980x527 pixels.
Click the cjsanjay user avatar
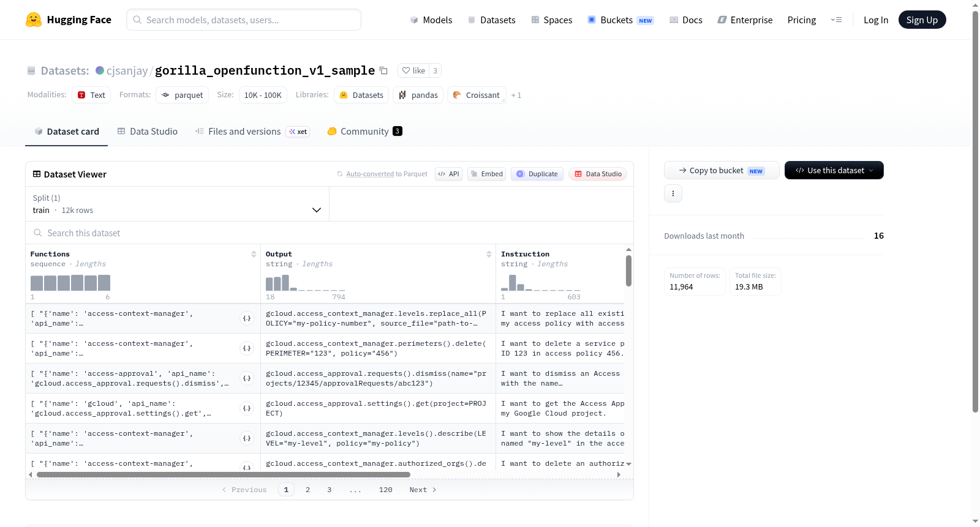pyautogui.click(x=100, y=70)
